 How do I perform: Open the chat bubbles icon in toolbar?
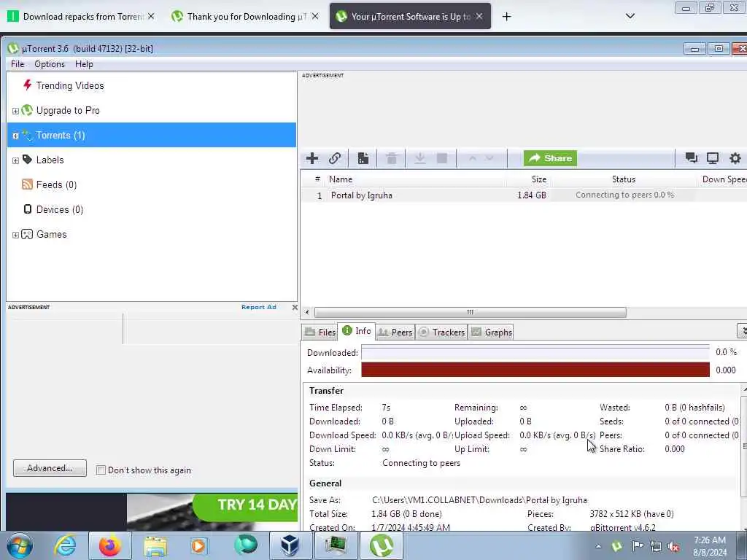691,158
